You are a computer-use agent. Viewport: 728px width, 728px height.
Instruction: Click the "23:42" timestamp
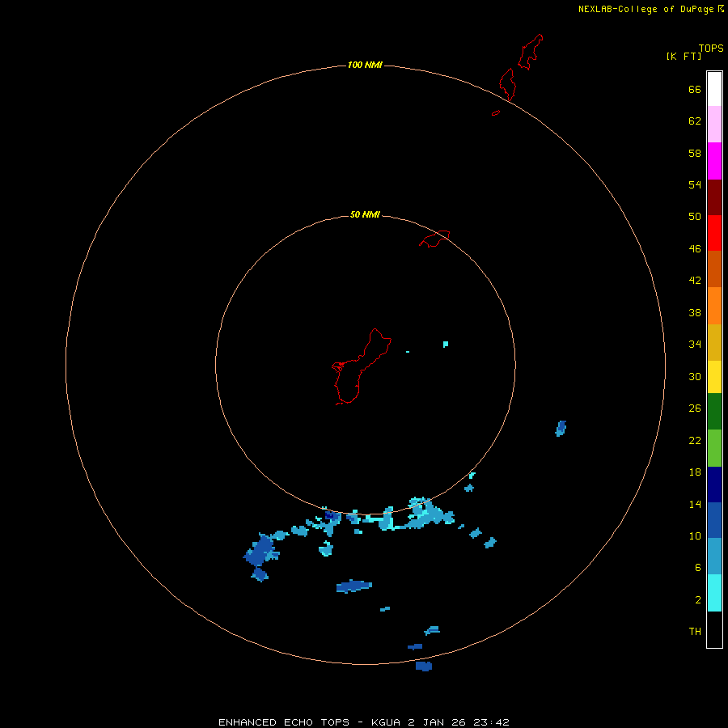(x=491, y=722)
